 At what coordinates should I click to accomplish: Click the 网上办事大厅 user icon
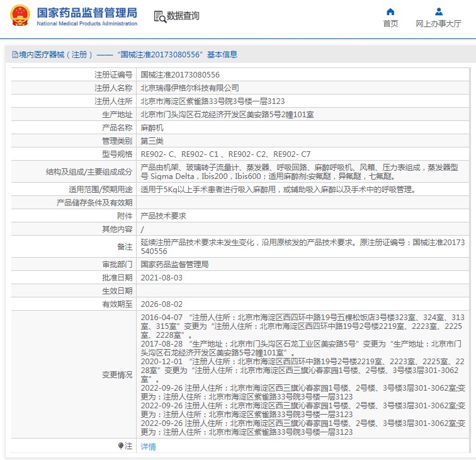pos(439,12)
